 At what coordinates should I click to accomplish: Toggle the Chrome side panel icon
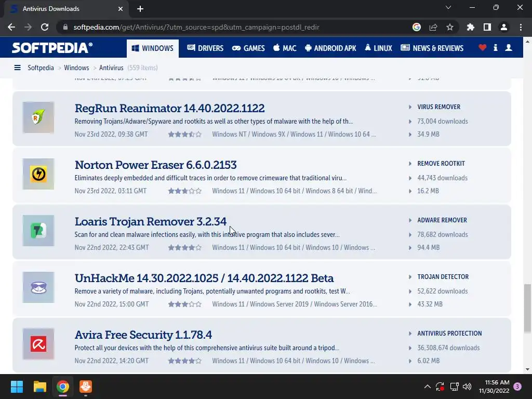click(x=487, y=27)
